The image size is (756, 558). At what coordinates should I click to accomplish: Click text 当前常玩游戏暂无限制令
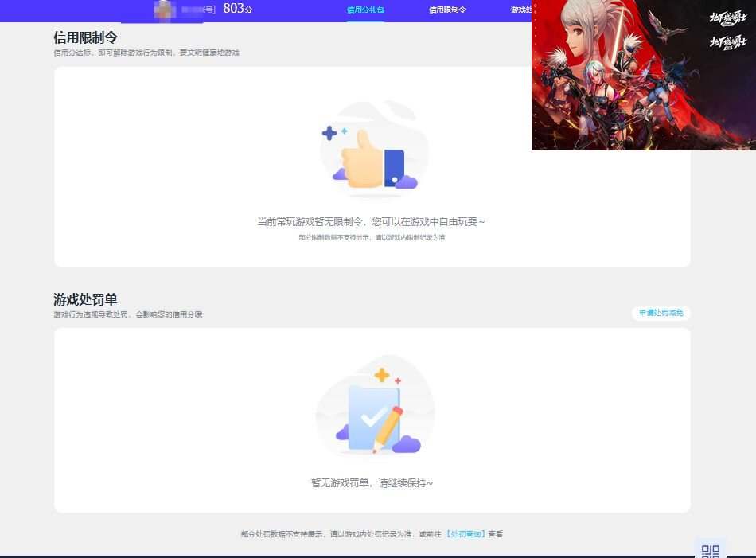pyautogui.click(x=310, y=222)
